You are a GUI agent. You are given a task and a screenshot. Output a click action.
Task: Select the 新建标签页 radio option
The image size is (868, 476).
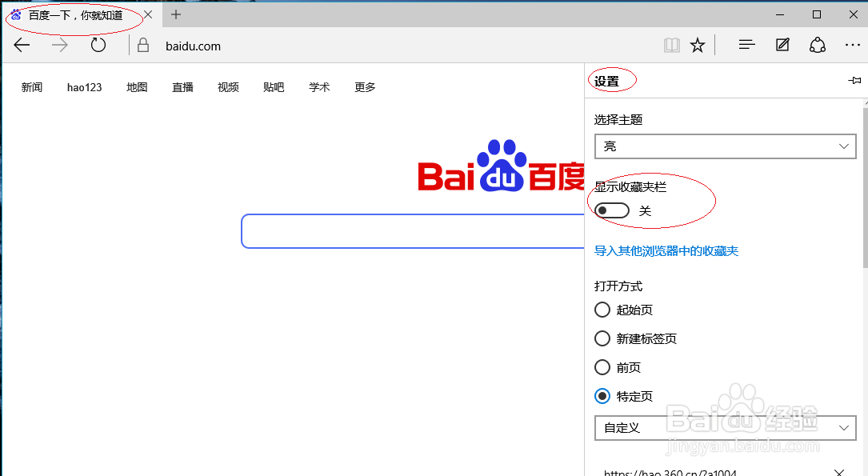pos(602,338)
